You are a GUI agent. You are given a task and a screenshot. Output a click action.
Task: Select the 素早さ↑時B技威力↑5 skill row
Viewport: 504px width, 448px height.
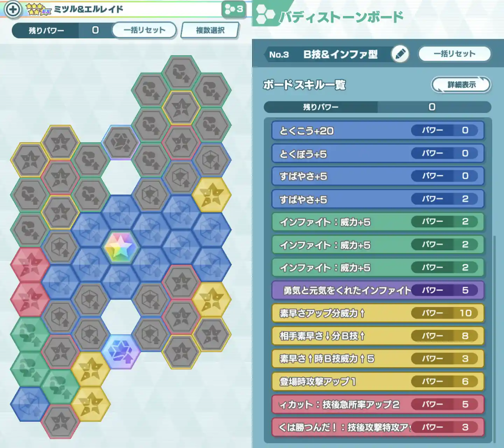(x=378, y=359)
